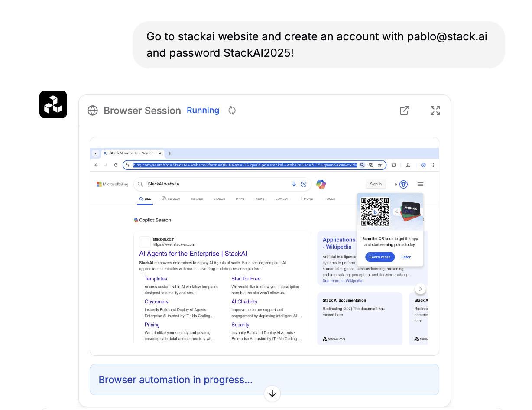The height and width of the screenshot is (410, 532).
Task: Expand browser session to fullscreen
Action: [x=435, y=111]
